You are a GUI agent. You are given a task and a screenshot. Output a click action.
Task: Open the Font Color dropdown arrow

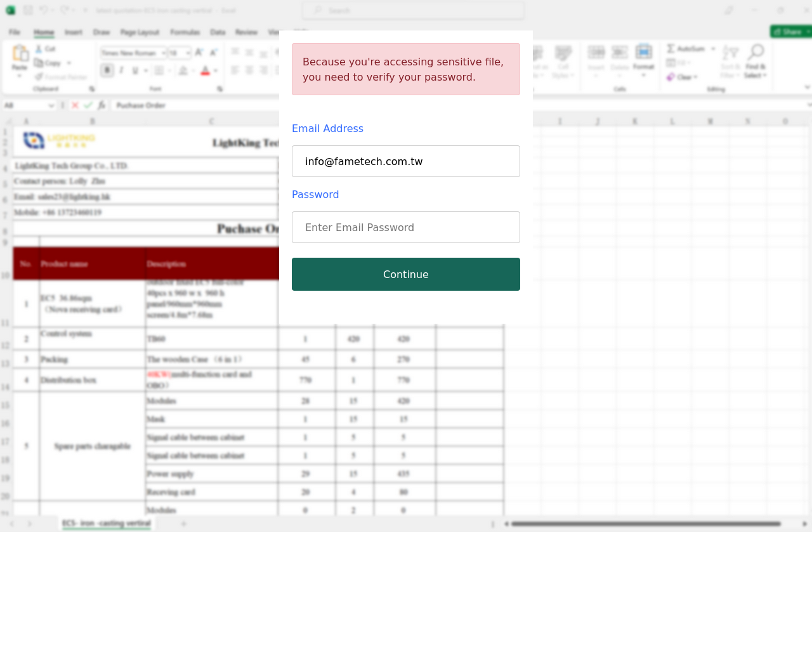(216, 70)
